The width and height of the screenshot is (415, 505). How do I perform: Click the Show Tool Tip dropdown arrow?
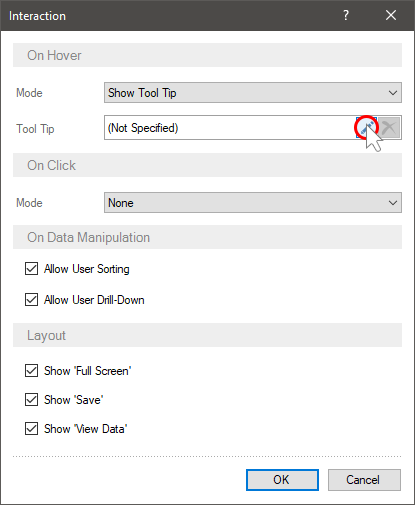point(393,93)
